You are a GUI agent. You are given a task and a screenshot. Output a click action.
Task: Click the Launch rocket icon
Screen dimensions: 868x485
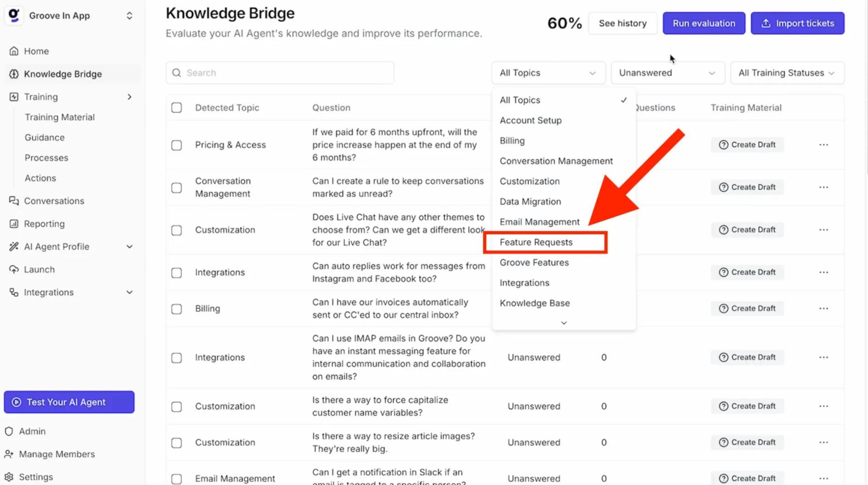click(14, 269)
